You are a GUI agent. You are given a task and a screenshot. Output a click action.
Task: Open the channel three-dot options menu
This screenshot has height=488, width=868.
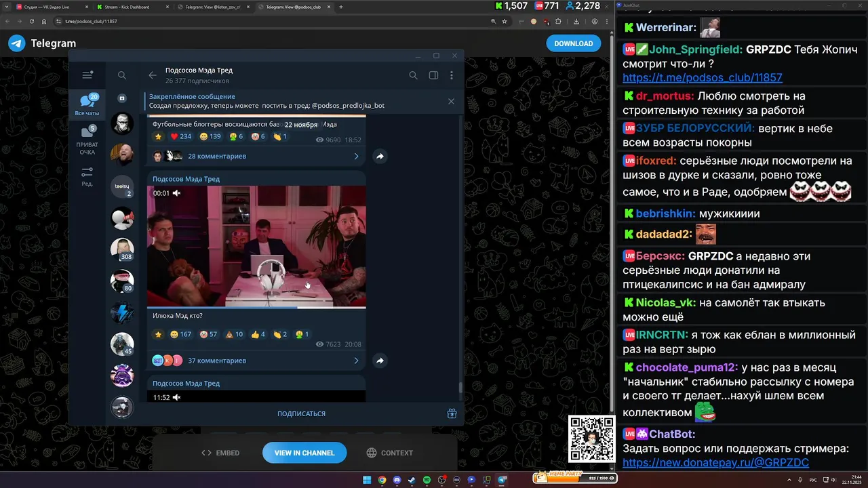click(452, 75)
